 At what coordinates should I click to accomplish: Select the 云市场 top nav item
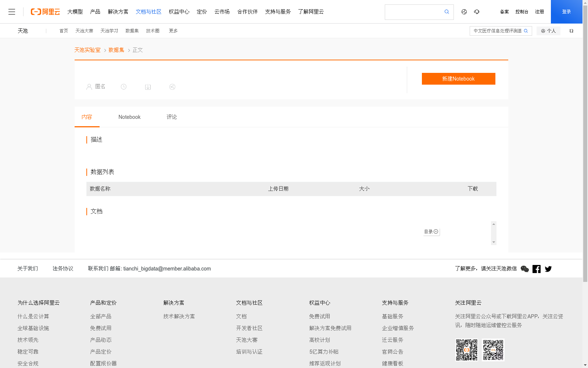point(222,12)
